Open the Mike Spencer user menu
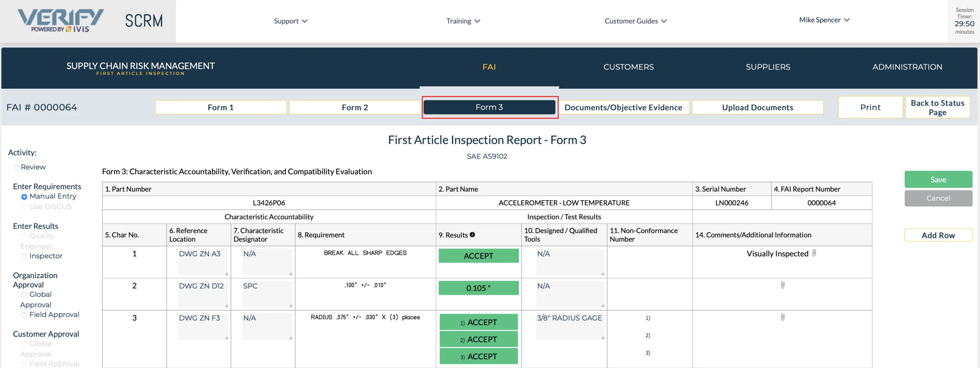This screenshot has height=368, width=980. (824, 20)
